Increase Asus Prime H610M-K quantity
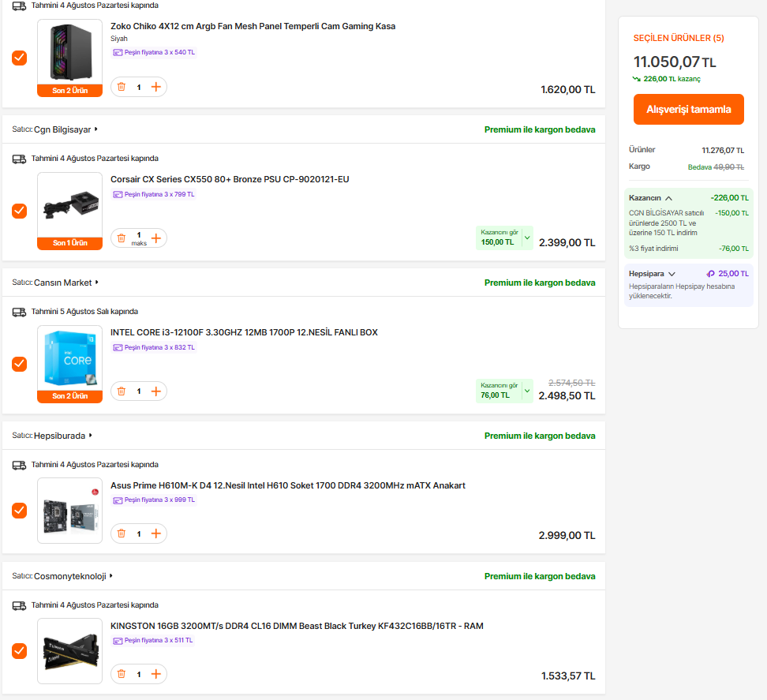The width and height of the screenshot is (767, 700). pos(156,533)
